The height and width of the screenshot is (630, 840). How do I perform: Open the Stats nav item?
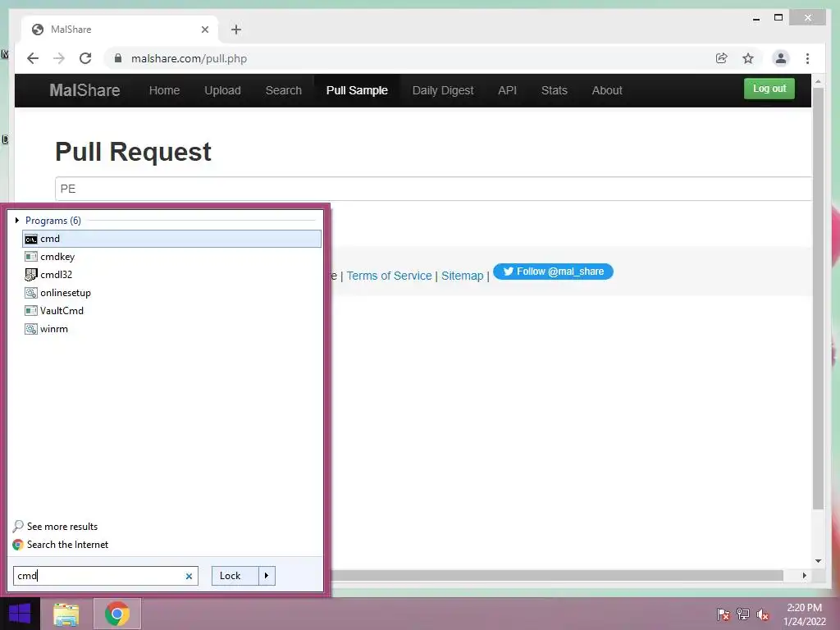[554, 90]
